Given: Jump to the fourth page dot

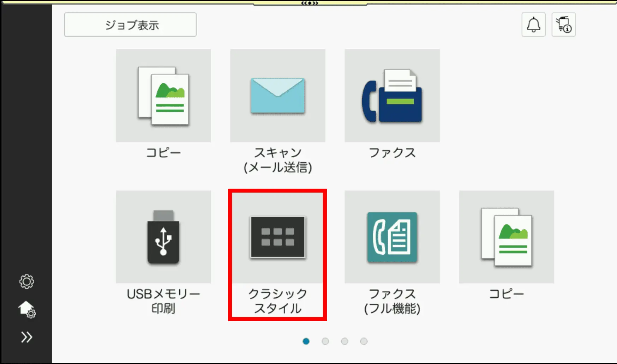Looking at the screenshot, I should point(364,341).
